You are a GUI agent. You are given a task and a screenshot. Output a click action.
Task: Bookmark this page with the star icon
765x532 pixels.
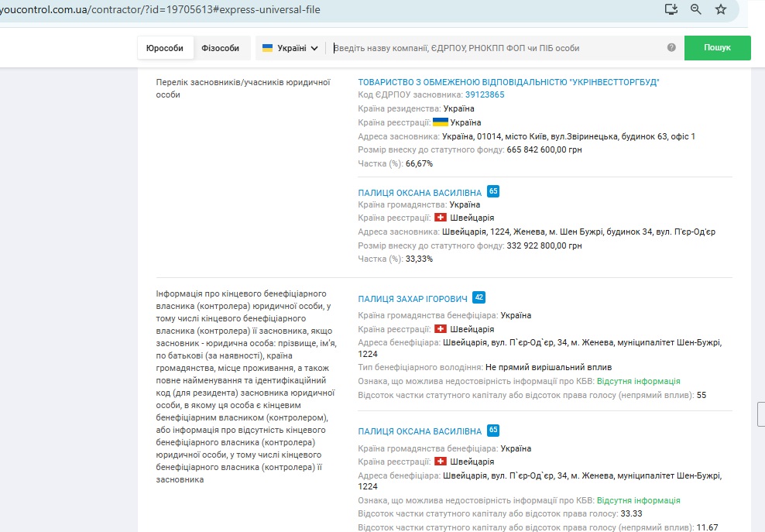point(721,10)
